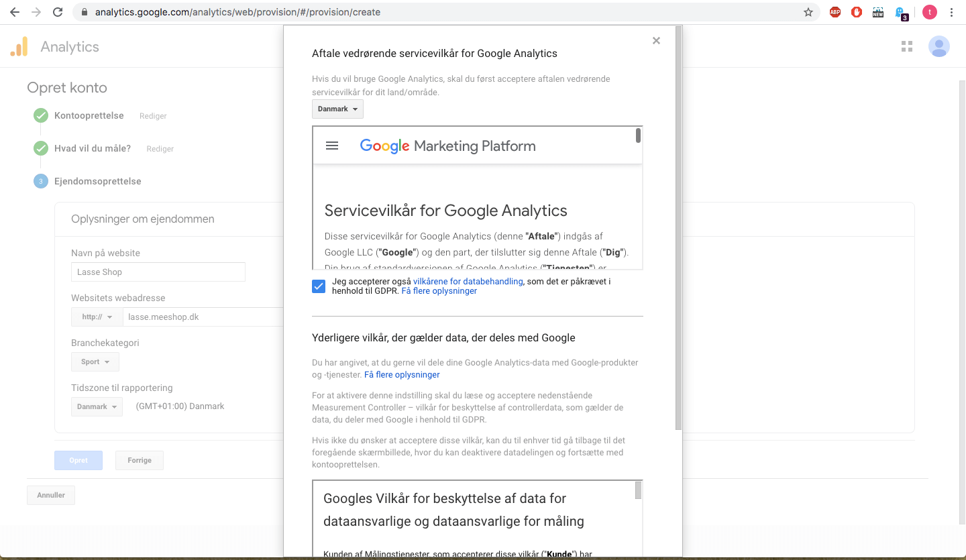Screen dimensions: 966x560
Task: Click the Ejendomsoprettelse step label
Action: (98, 181)
